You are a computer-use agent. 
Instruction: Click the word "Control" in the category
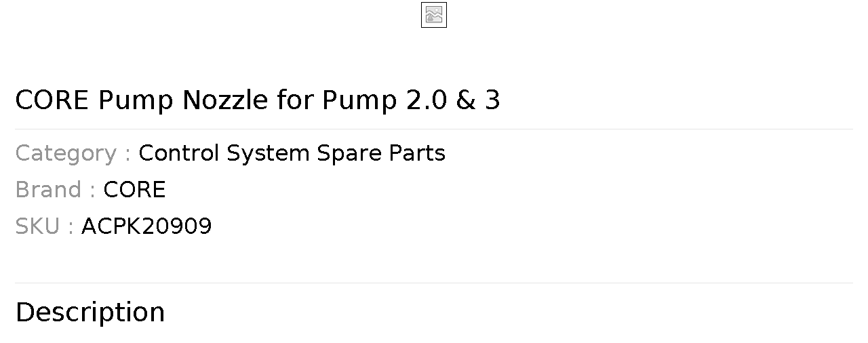coord(179,153)
